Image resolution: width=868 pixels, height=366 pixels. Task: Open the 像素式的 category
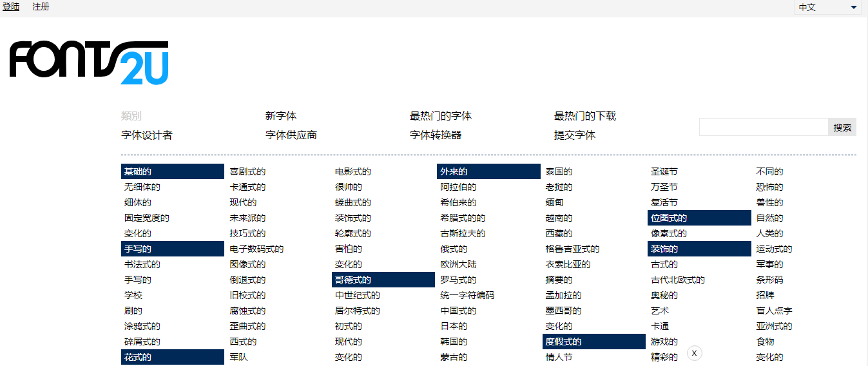tap(669, 233)
